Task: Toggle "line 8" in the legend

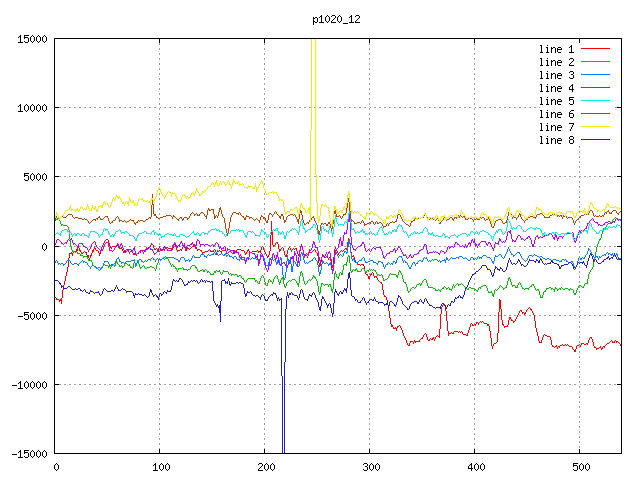Action: (557, 140)
